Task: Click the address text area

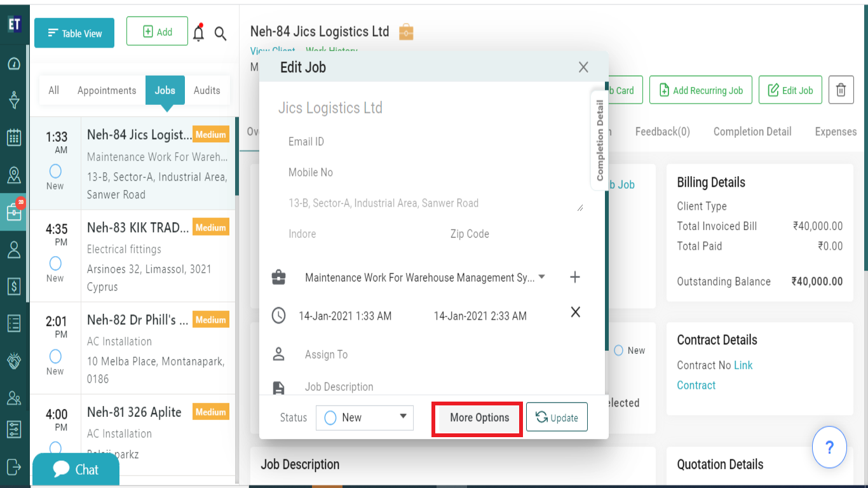Action: click(434, 203)
